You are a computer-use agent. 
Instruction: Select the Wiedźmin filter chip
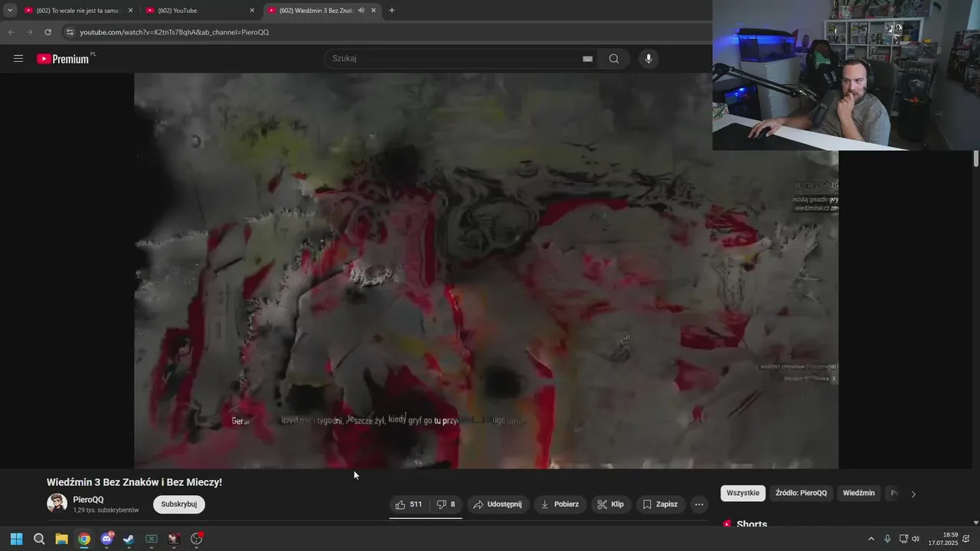point(858,494)
